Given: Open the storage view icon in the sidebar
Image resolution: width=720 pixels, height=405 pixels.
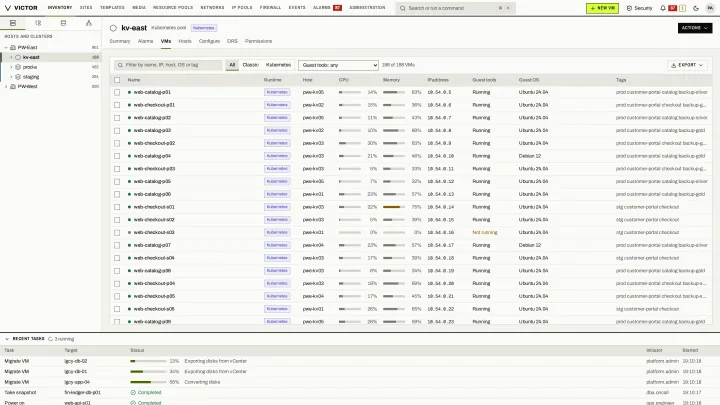Looking at the screenshot, I should click(x=63, y=23).
